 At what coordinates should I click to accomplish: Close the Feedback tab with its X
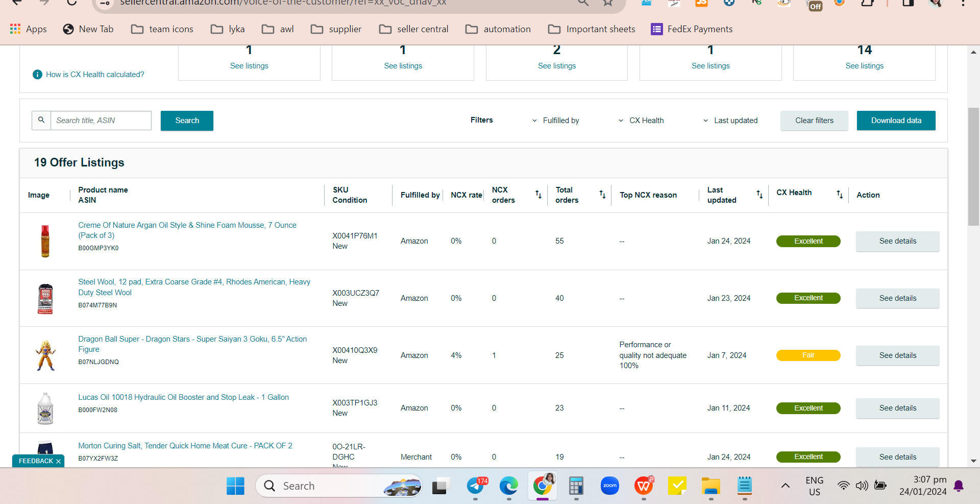[x=58, y=461]
